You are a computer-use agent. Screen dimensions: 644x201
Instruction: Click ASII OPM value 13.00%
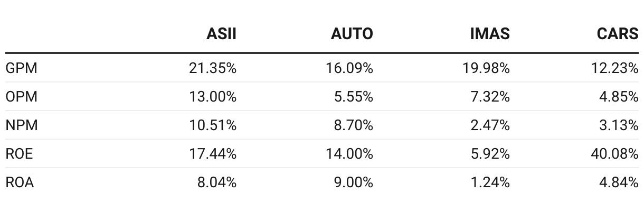click(x=213, y=97)
